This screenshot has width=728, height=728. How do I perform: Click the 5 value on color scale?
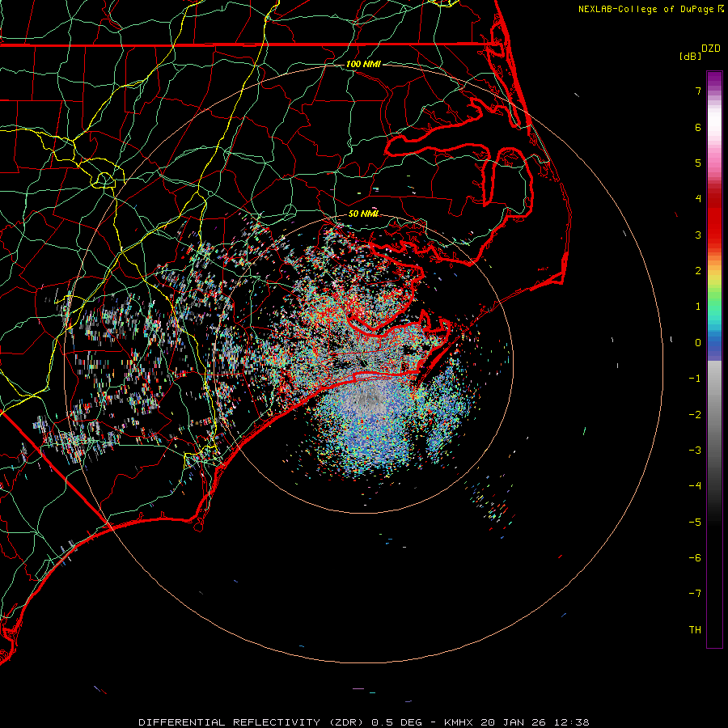point(698,163)
